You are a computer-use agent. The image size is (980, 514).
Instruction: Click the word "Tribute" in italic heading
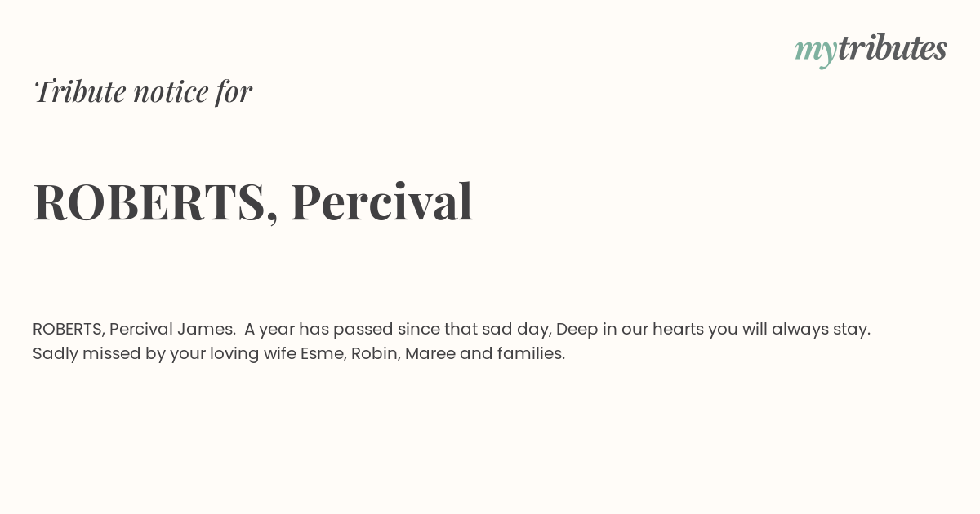coord(79,91)
